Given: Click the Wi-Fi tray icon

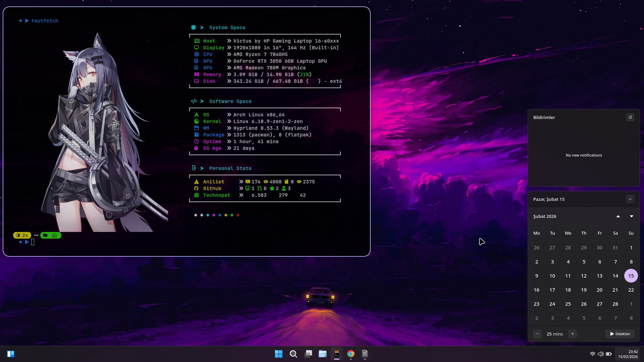Looking at the screenshot, I should click(592, 354).
